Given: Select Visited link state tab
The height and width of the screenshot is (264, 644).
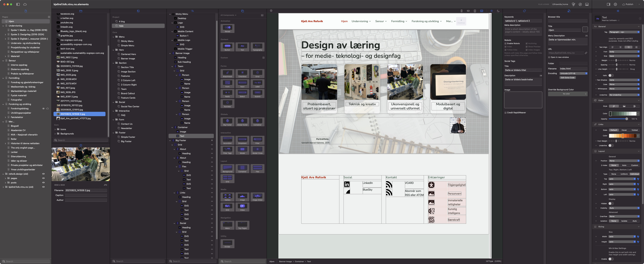Looking at the screenshot, I should pyautogui.click(x=634, y=130).
